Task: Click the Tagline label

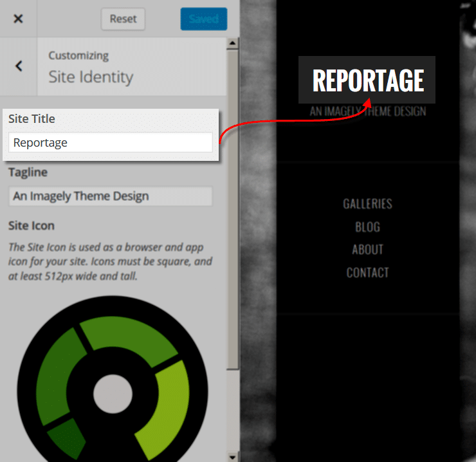Action: click(28, 172)
